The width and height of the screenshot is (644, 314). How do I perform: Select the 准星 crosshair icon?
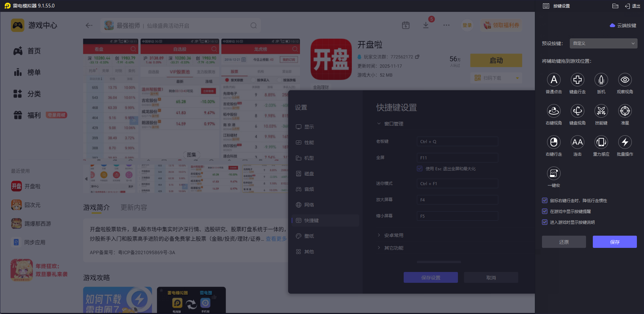coord(625,111)
